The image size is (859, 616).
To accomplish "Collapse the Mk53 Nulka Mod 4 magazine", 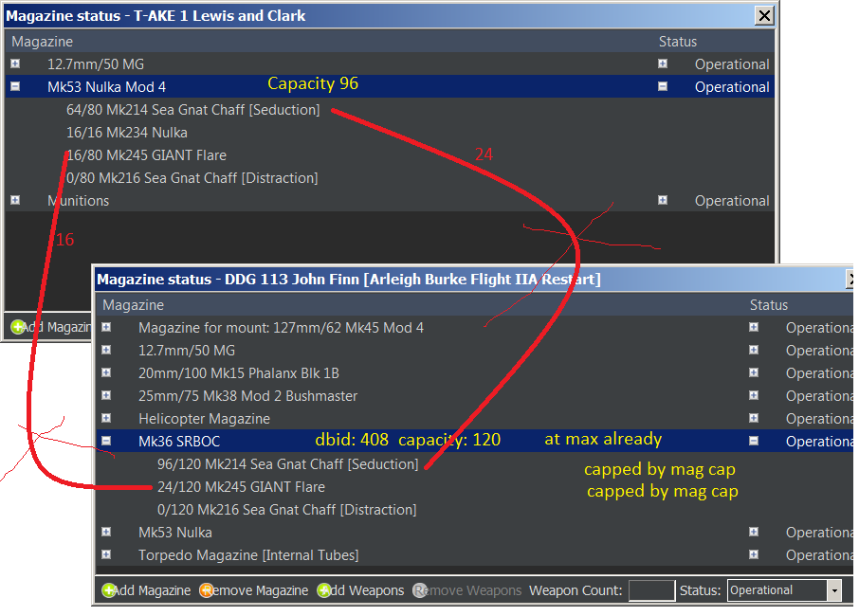I will 15,86.
